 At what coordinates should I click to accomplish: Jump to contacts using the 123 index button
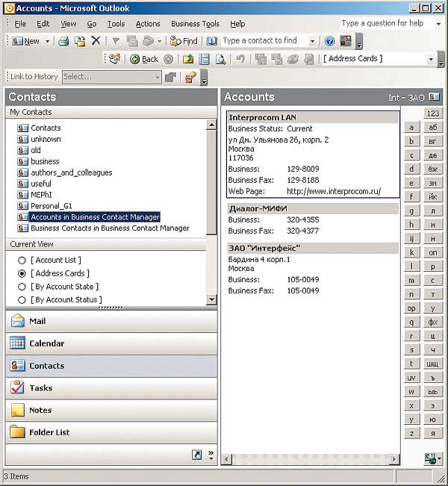[433, 113]
